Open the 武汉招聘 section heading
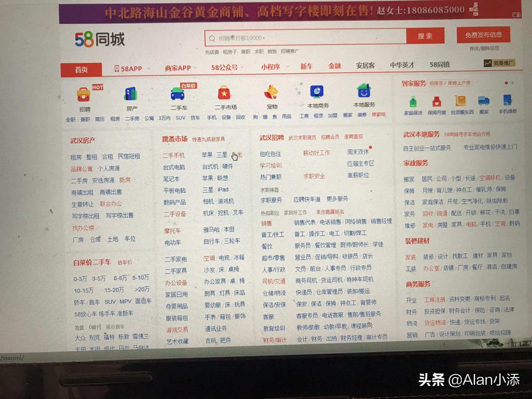 [271, 138]
